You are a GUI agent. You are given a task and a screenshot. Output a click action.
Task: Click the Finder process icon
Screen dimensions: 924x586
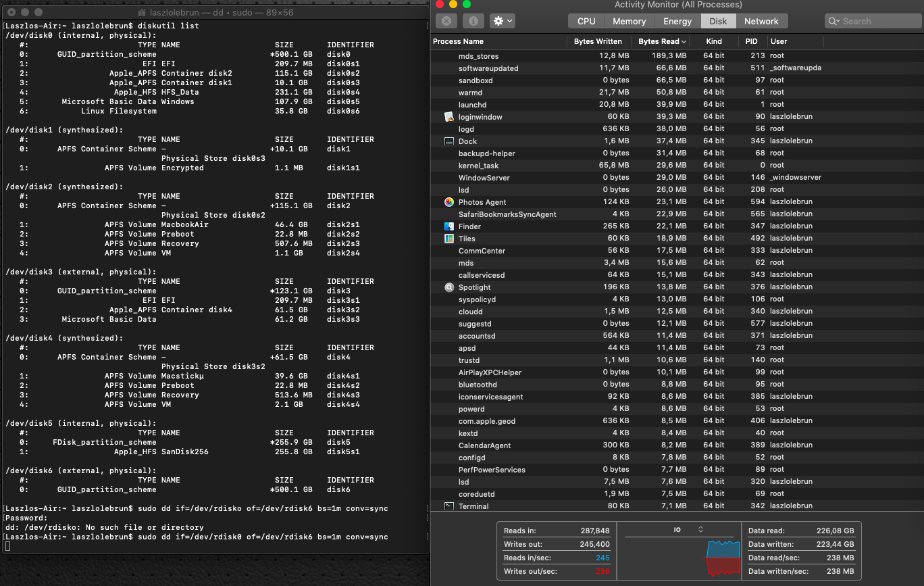point(449,226)
